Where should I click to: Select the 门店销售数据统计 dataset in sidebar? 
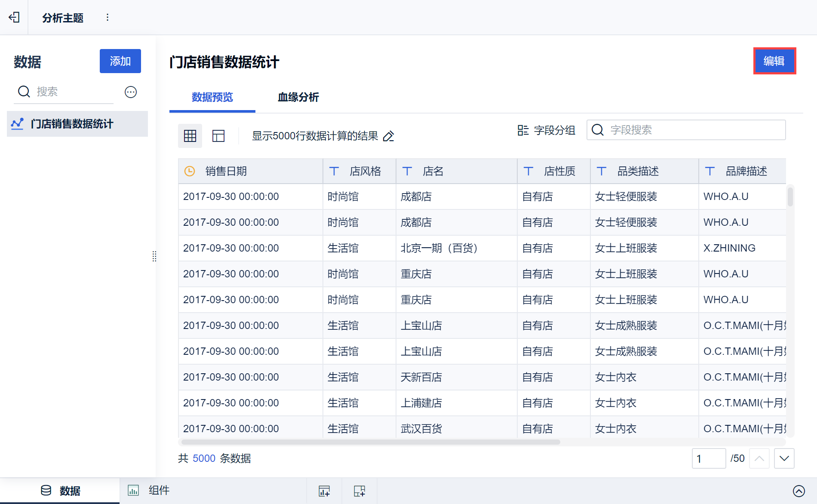point(72,124)
